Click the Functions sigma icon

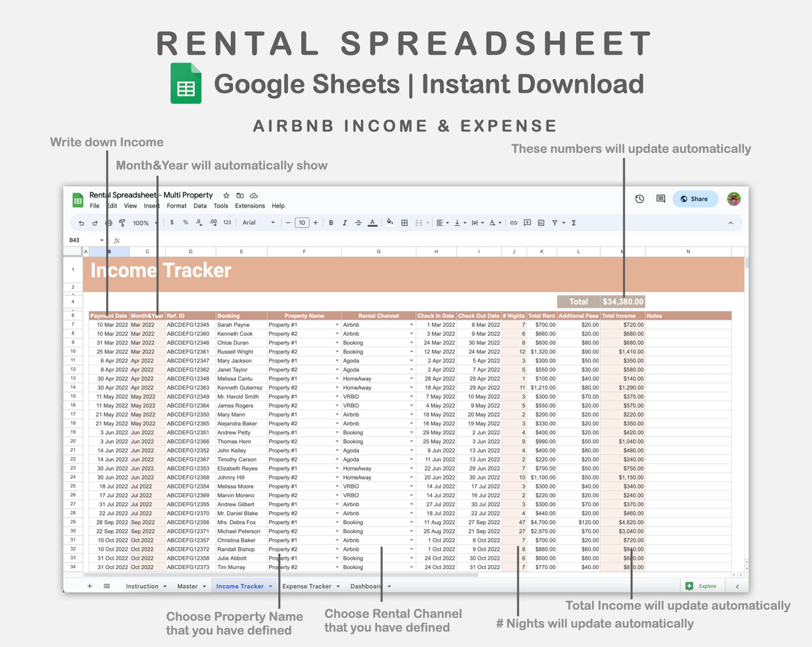(574, 223)
